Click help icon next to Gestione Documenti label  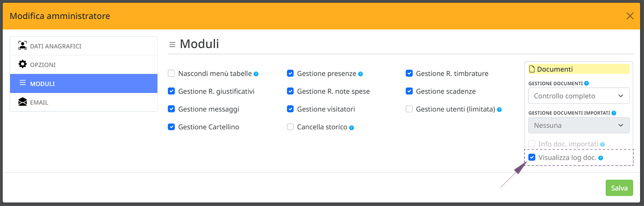[x=587, y=83]
